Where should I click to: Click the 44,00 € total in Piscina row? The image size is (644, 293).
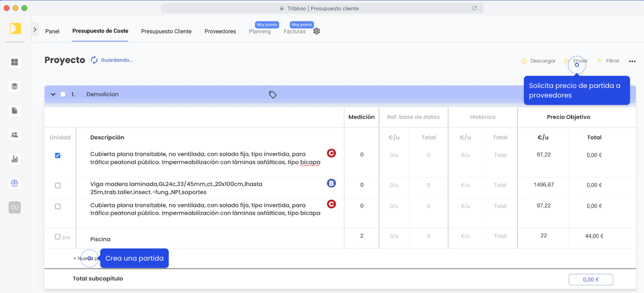pos(594,236)
